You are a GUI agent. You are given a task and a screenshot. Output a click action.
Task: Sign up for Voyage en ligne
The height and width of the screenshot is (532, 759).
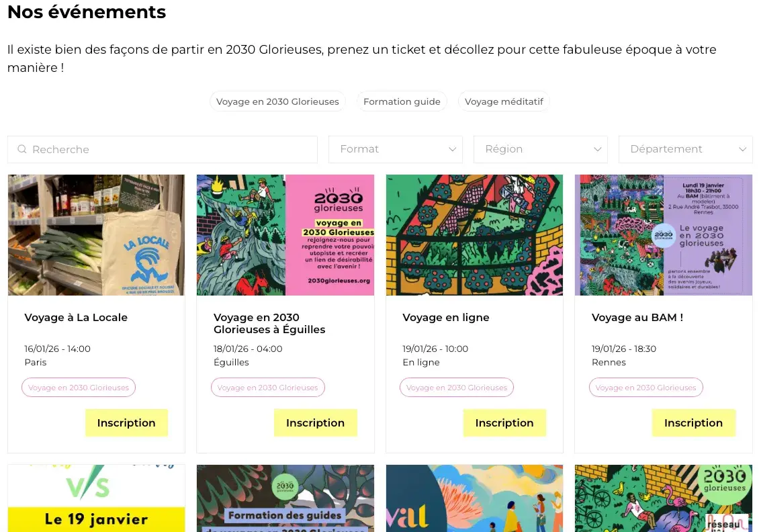(x=504, y=423)
